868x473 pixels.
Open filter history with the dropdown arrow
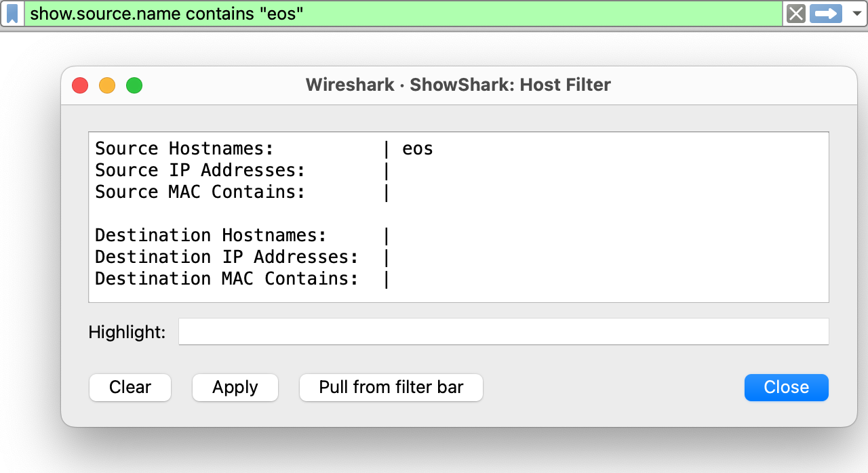click(856, 14)
